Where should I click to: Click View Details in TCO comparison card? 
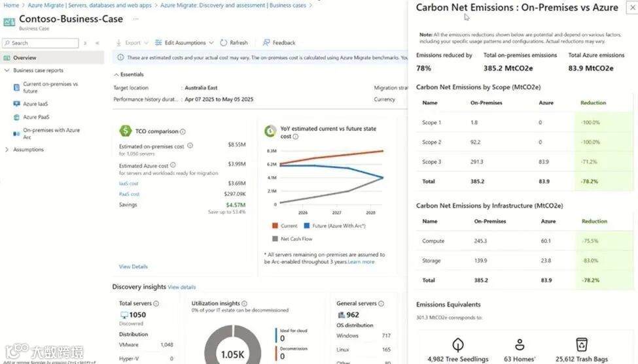(x=133, y=267)
